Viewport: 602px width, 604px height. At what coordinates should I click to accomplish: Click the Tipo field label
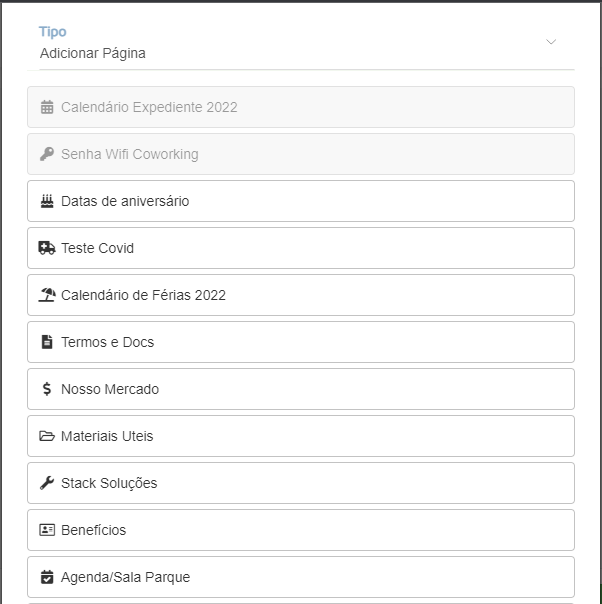(53, 32)
